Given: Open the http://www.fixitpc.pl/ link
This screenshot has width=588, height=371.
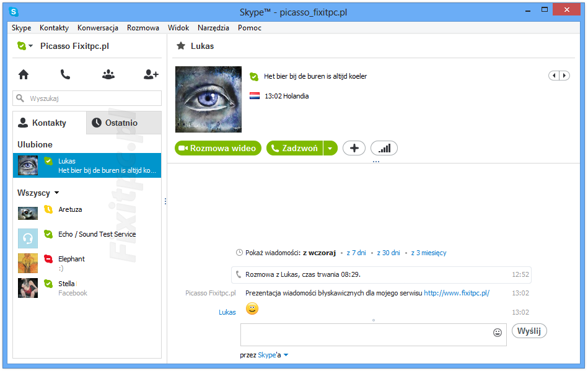Looking at the screenshot, I should [x=457, y=293].
